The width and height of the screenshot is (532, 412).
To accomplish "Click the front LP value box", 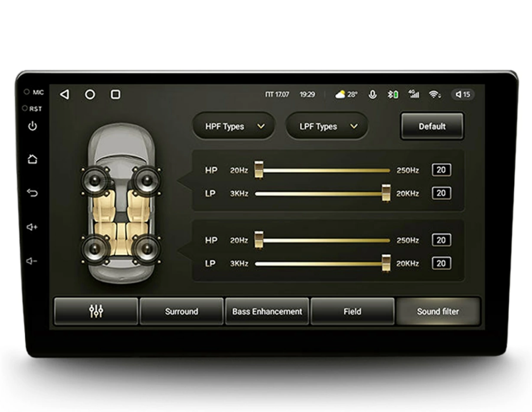I will tap(441, 193).
